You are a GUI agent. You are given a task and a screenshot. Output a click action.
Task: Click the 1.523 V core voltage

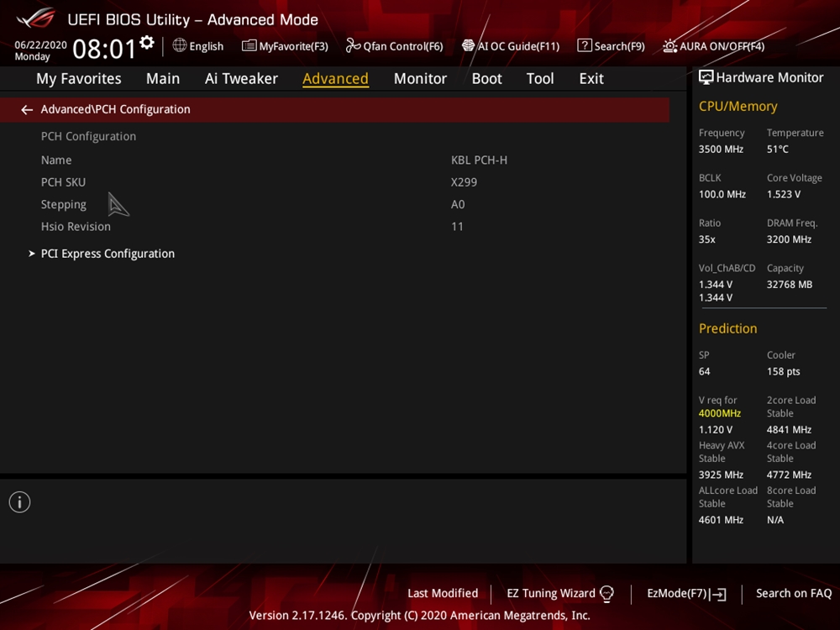784,195
